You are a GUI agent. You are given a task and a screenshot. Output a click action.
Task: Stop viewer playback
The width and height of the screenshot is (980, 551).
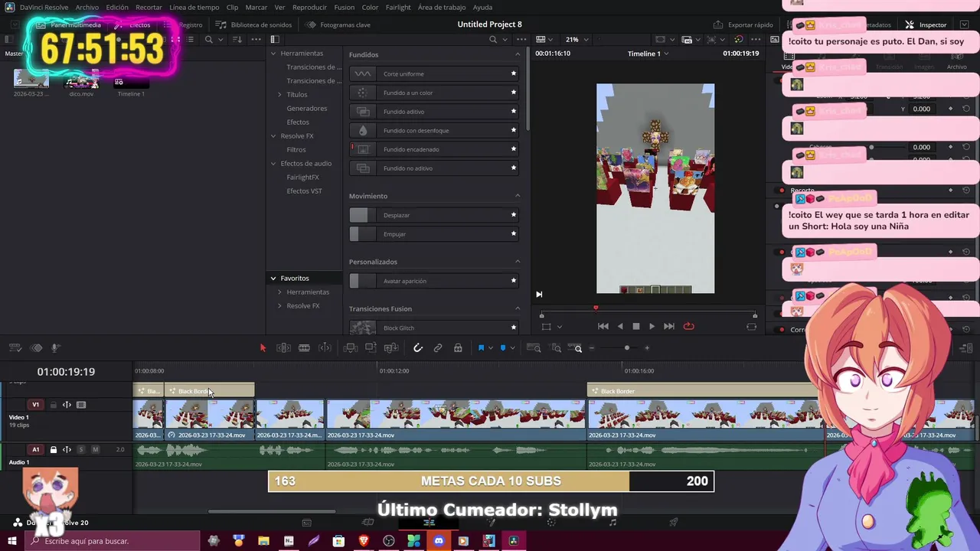pyautogui.click(x=635, y=326)
